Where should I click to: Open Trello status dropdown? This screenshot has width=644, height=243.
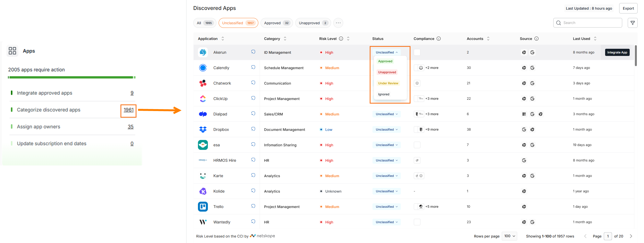[x=387, y=207]
